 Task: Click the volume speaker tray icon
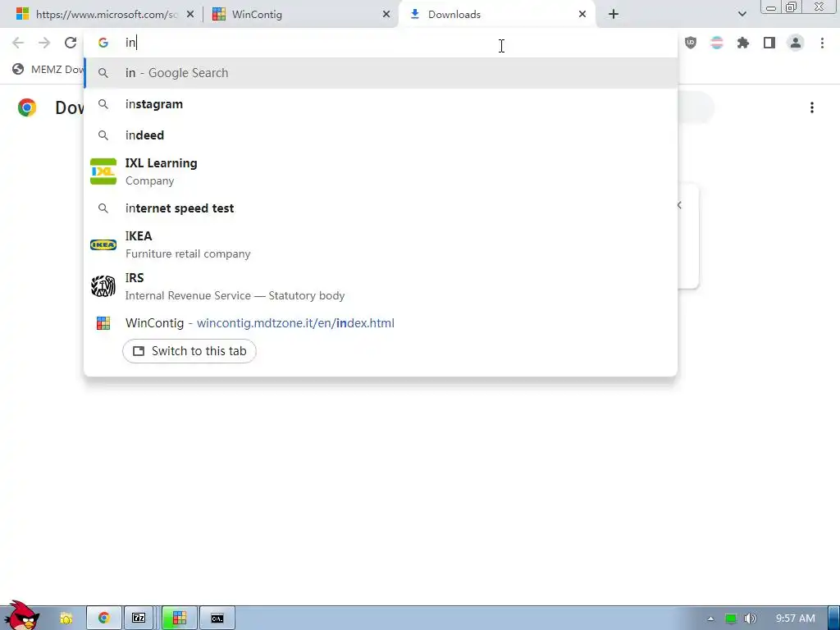[x=751, y=619]
